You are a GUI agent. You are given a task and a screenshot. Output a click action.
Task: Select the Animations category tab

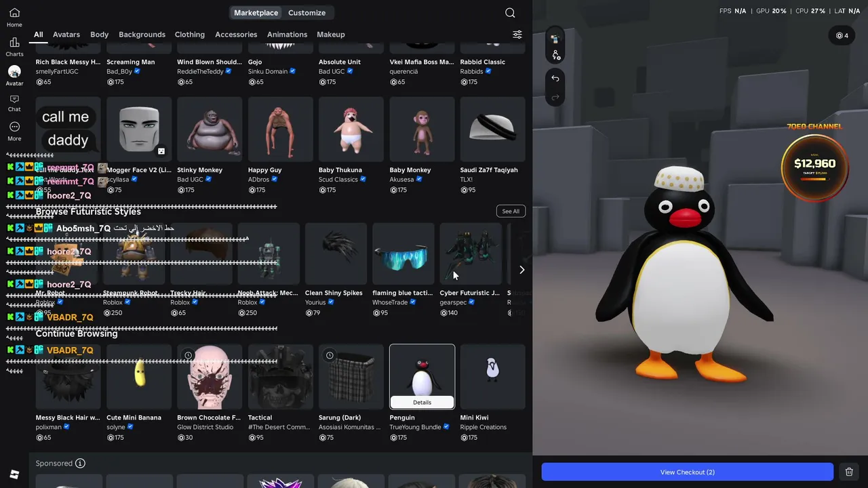pyautogui.click(x=287, y=35)
